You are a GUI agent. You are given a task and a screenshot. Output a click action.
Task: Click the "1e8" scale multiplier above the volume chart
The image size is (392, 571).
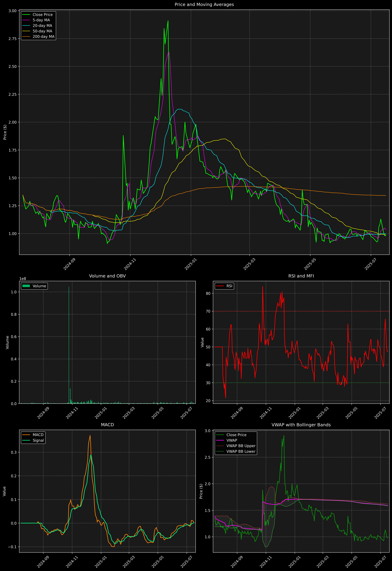tap(23, 279)
